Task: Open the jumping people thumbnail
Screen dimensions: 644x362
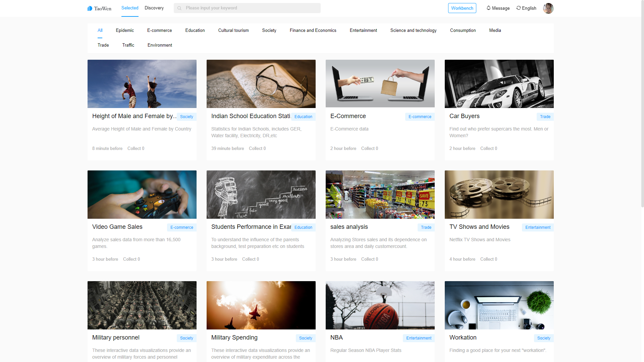Action: (x=142, y=84)
